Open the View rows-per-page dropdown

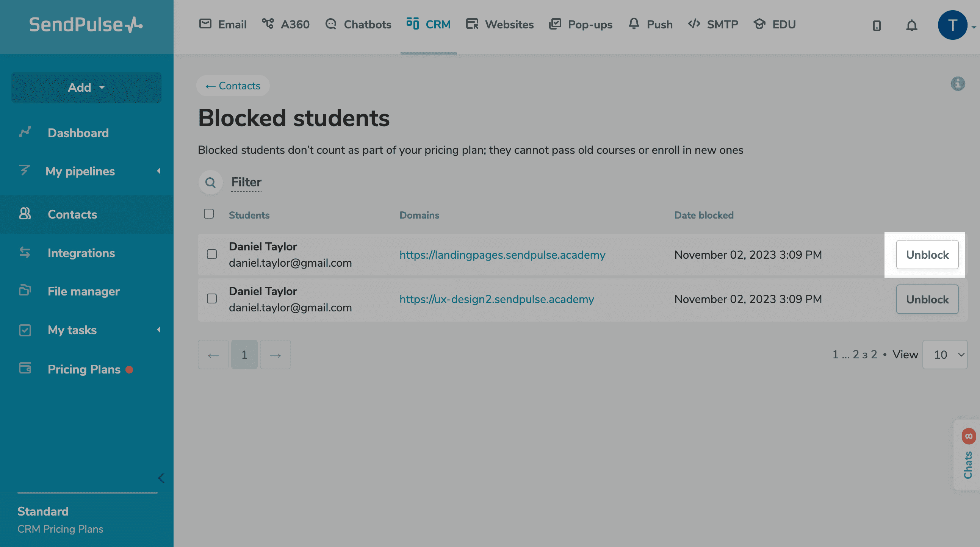[x=945, y=355]
